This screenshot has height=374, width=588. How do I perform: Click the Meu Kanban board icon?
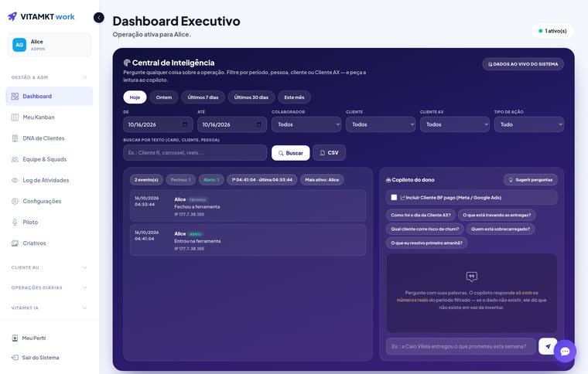click(x=15, y=117)
